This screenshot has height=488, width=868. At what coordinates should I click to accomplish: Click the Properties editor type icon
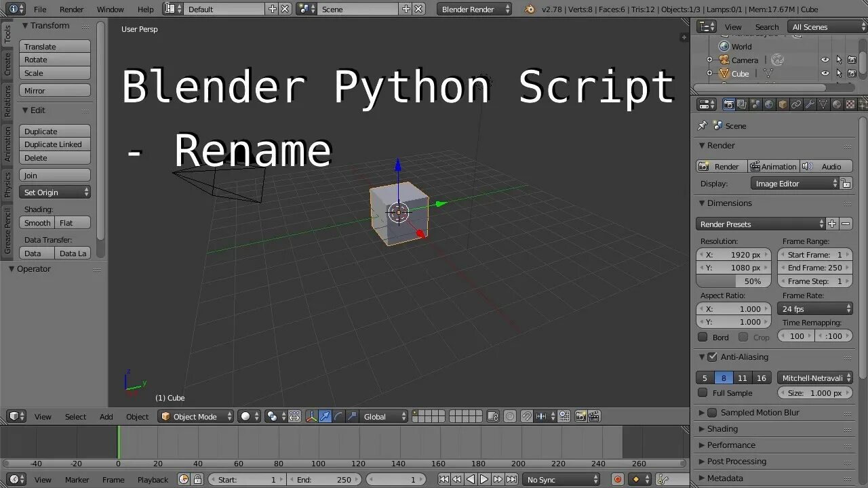point(707,104)
